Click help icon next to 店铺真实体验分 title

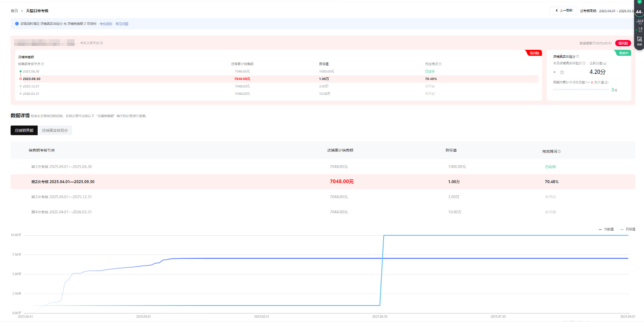tap(577, 56)
